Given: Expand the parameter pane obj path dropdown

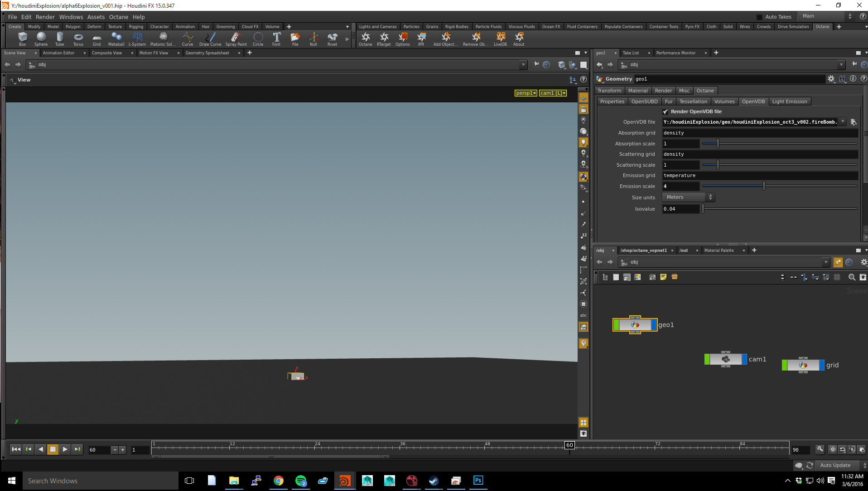Looking at the screenshot, I should (841, 65).
